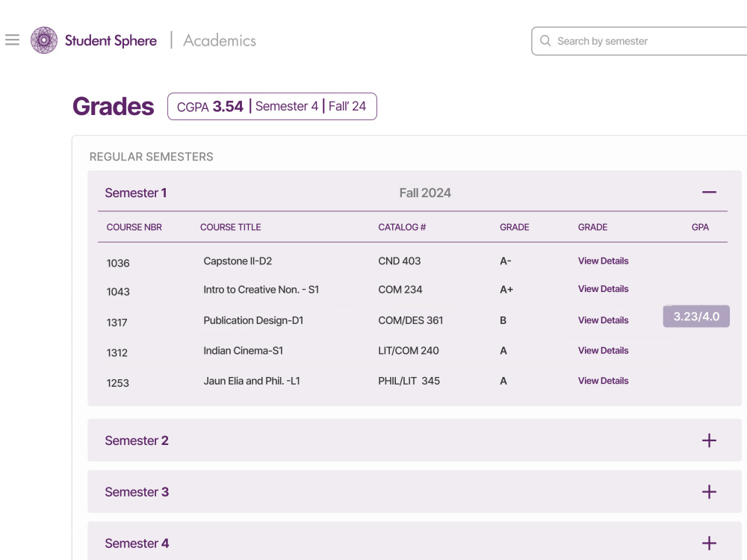View Details for Intro to Creative Non.

[x=603, y=289]
